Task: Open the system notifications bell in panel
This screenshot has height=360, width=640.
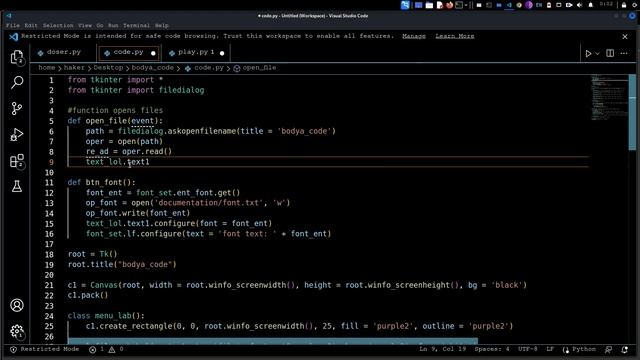Action: [x=591, y=5]
